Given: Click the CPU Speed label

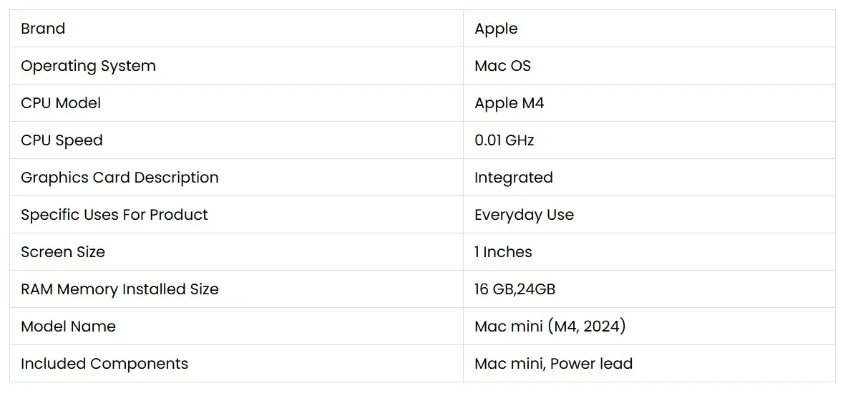Looking at the screenshot, I should click(x=62, y=140).
